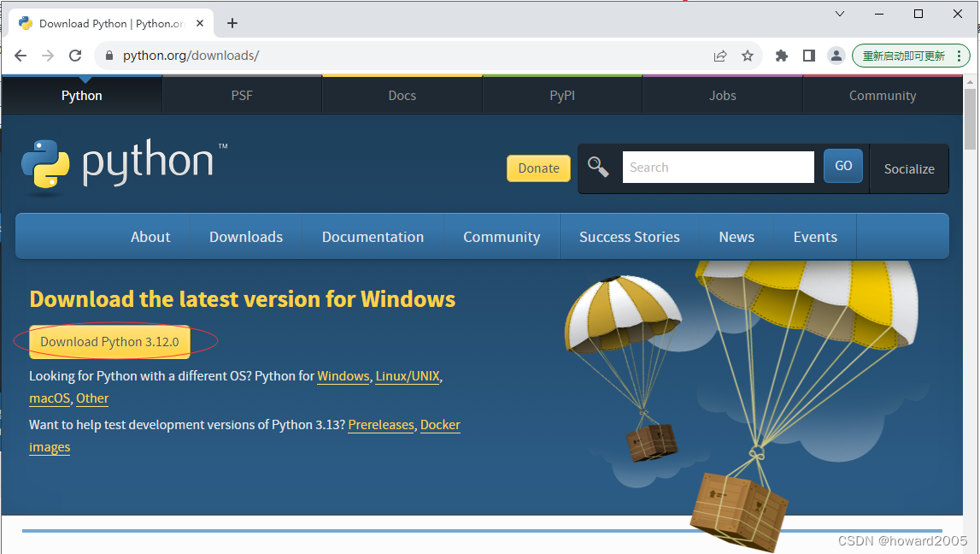Click into the Search input field
This screenshot has width=980, height=554.
coord(718,167)
